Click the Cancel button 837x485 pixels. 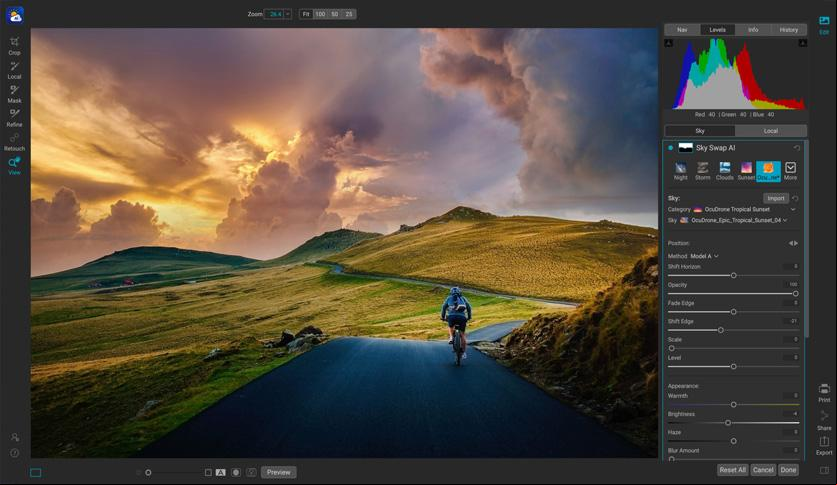point(763,470)
